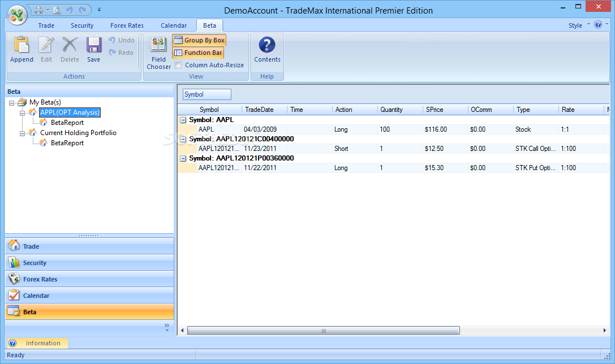Sort by the Symbol column header
This screenshot has height=364, width=615.
[209, 110]
